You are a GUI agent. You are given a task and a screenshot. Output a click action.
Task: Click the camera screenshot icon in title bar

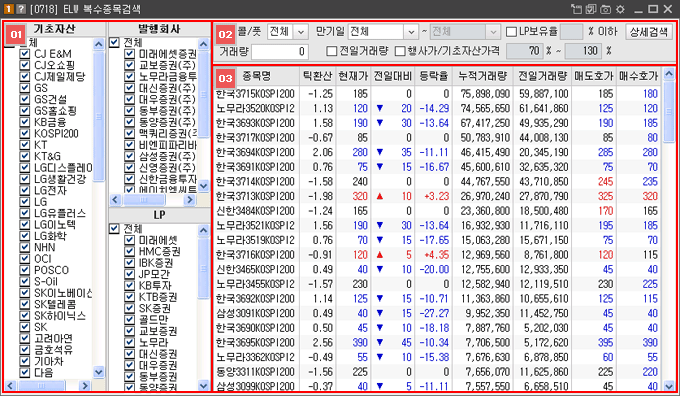pyautogui.click(x=606, y=9)
